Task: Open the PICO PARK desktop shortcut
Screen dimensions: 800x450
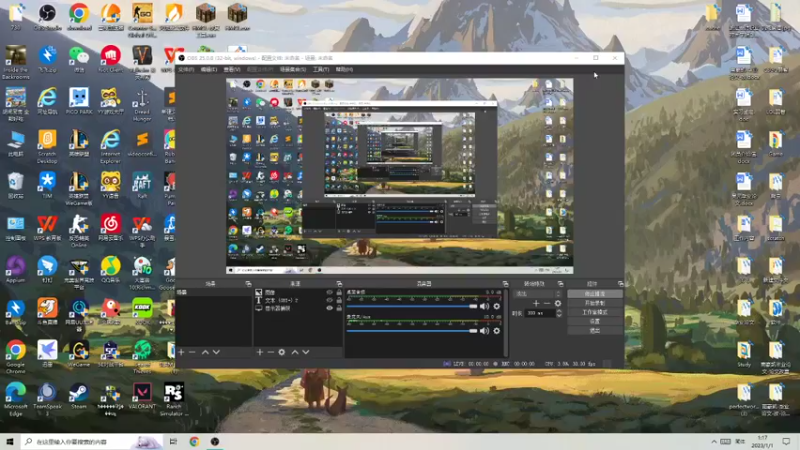Action: click(x=79, y=101)
